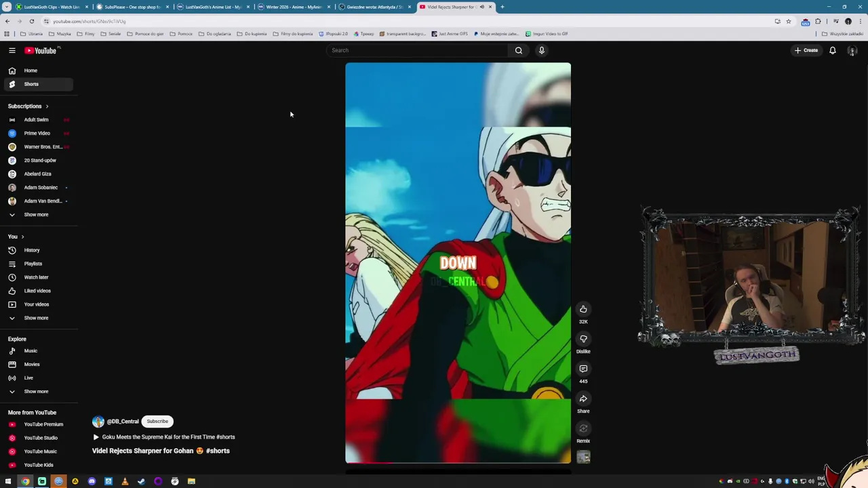Screen dimensions: 868x488
Task: Open the @DB_Central channel avatar
Action: 98,422
